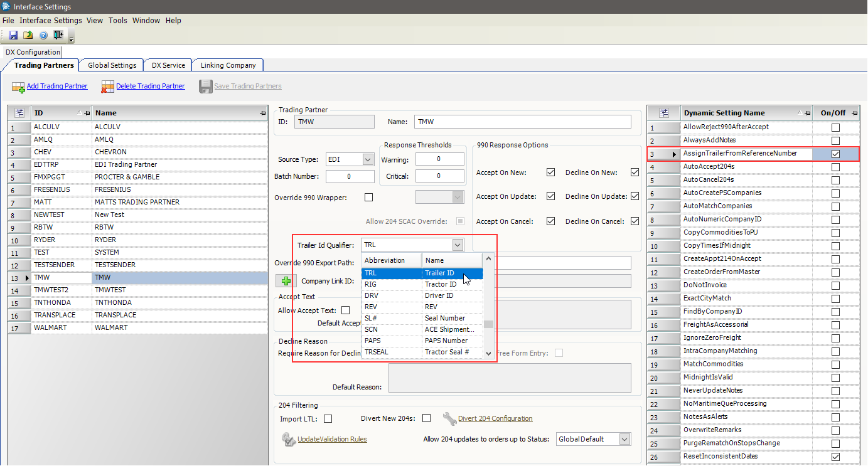Click the green plus Company Link button

coord(286,281)
